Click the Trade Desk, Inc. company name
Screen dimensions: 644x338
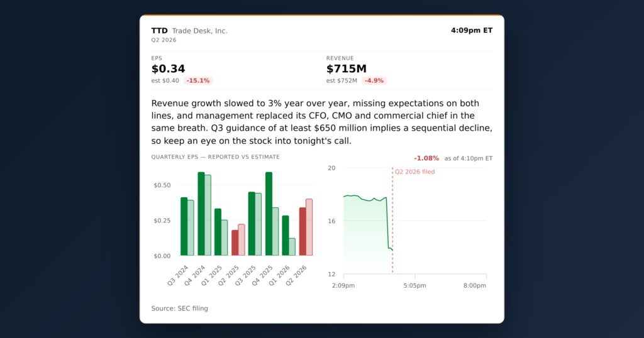click(x=199, y=31)
